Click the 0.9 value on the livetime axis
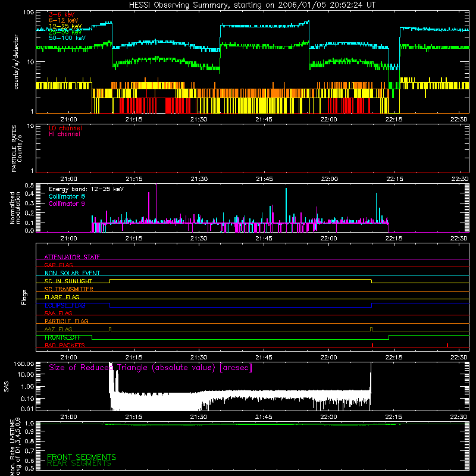 click(29, 432)
